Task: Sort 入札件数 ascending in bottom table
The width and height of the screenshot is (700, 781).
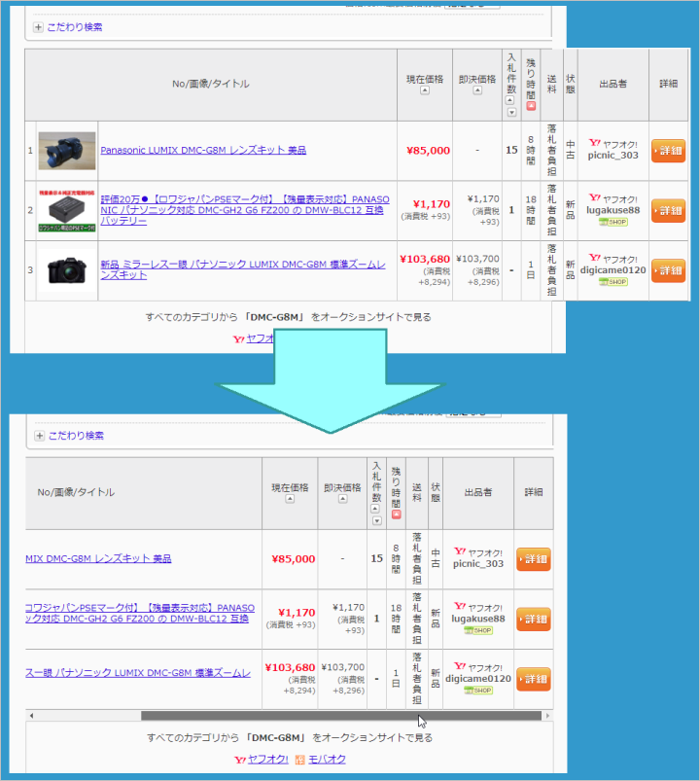Action: [x=375, y=509]
